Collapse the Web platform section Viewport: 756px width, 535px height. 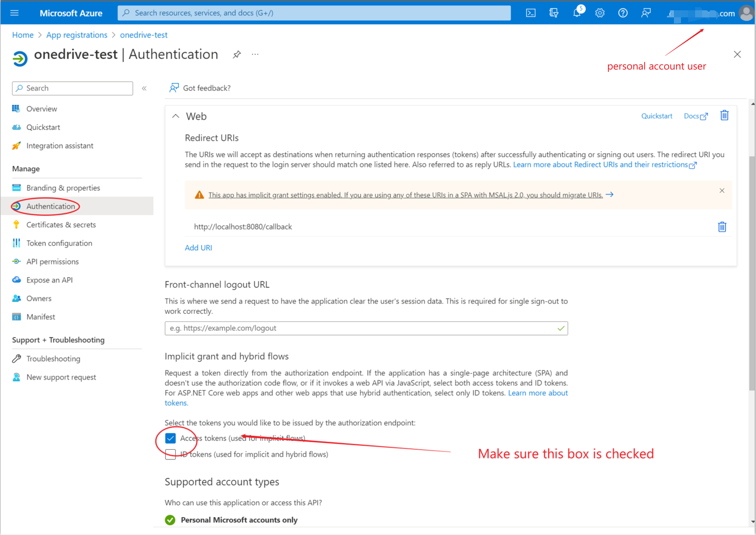coord(176,116)
